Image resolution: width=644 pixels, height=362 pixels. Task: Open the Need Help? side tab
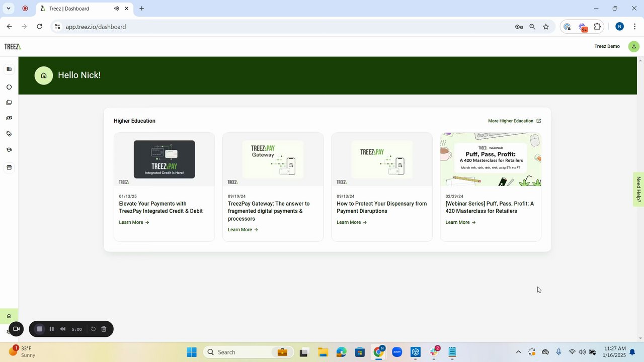coord(638,190)
